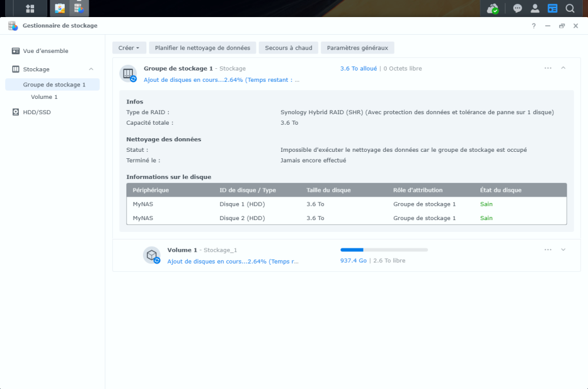Click the Stockage sidebar icon
The width and height of the screenshot is (588, 389).
pos(16,69)
